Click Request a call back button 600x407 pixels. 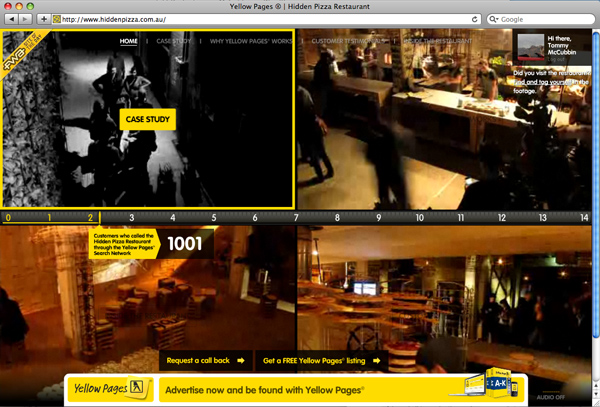coord(205,361)
